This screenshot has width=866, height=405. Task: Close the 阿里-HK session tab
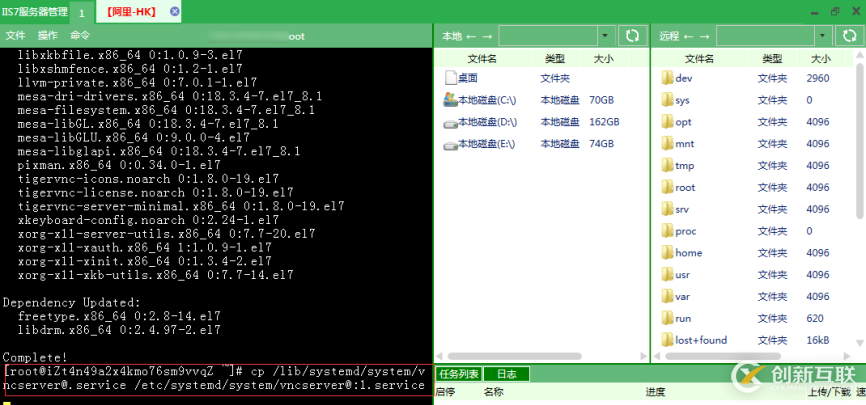click(175, 11)
